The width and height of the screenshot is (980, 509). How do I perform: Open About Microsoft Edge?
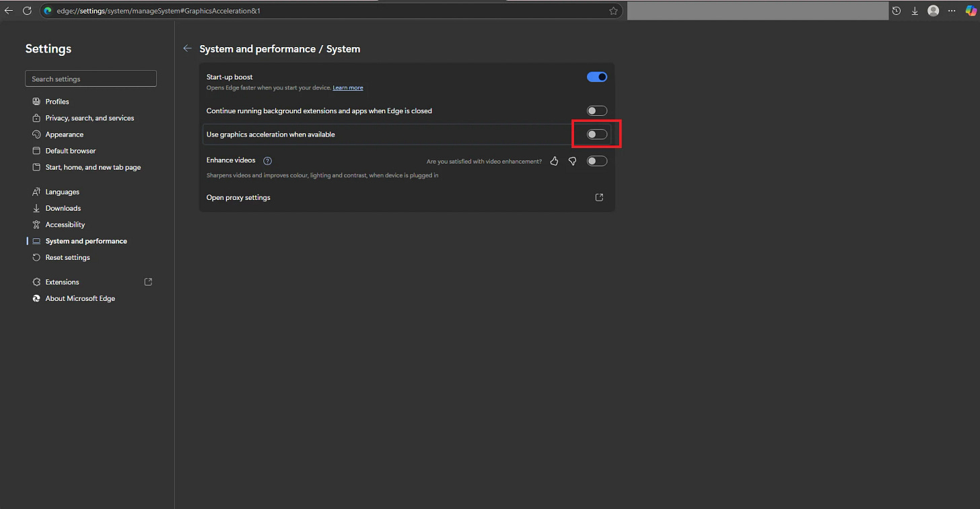click(80, 298)
